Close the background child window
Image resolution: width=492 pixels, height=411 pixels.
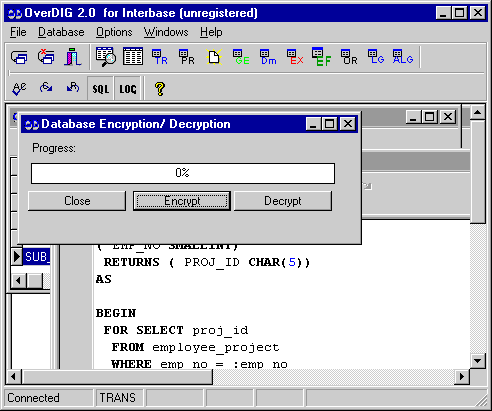point(448,117)
